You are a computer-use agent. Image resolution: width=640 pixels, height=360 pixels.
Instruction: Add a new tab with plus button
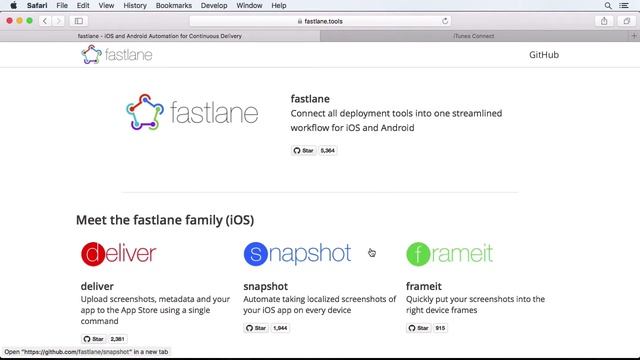pos(634,36)
